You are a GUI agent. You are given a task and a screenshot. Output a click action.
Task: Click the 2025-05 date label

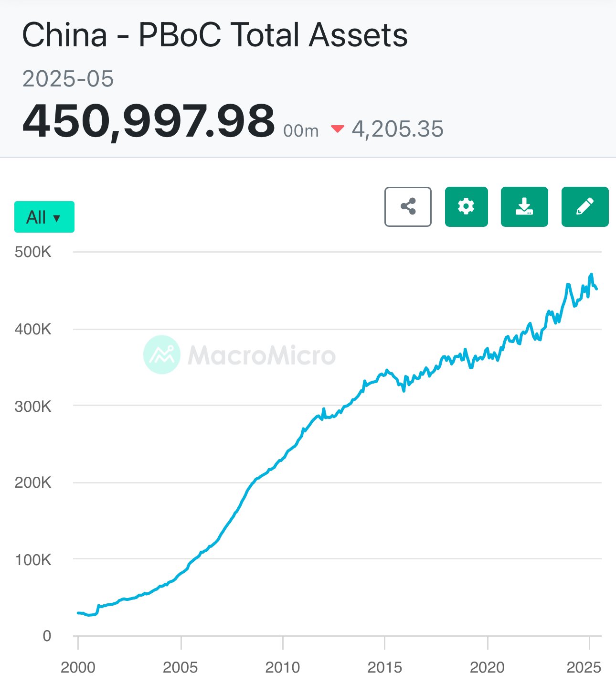pos(68,79)
